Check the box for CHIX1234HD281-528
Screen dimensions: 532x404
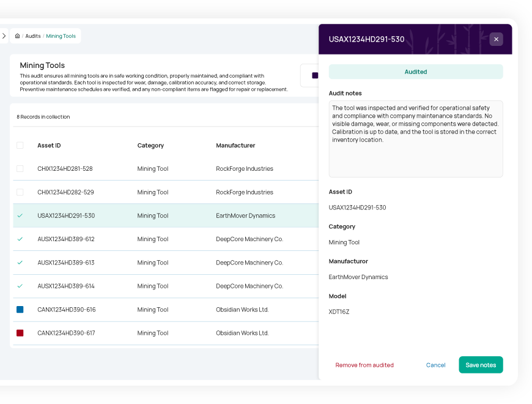click(20, 168)
